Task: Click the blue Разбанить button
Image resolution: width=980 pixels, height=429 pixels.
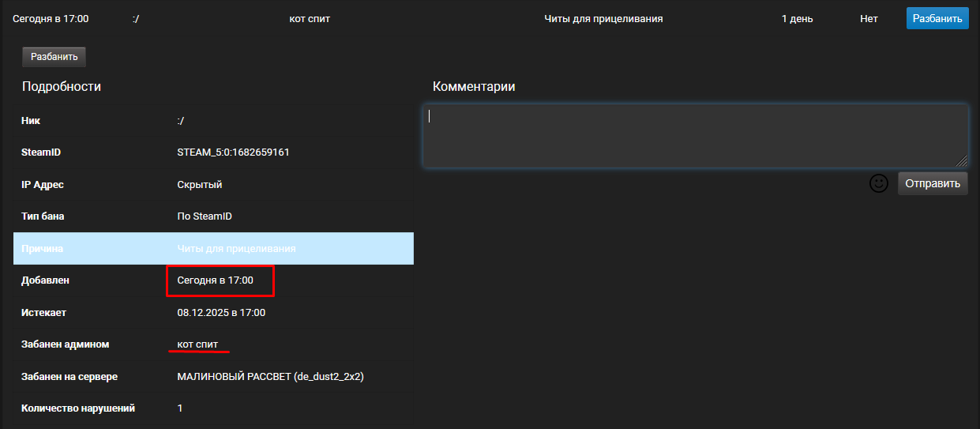Action: (937, 18)
